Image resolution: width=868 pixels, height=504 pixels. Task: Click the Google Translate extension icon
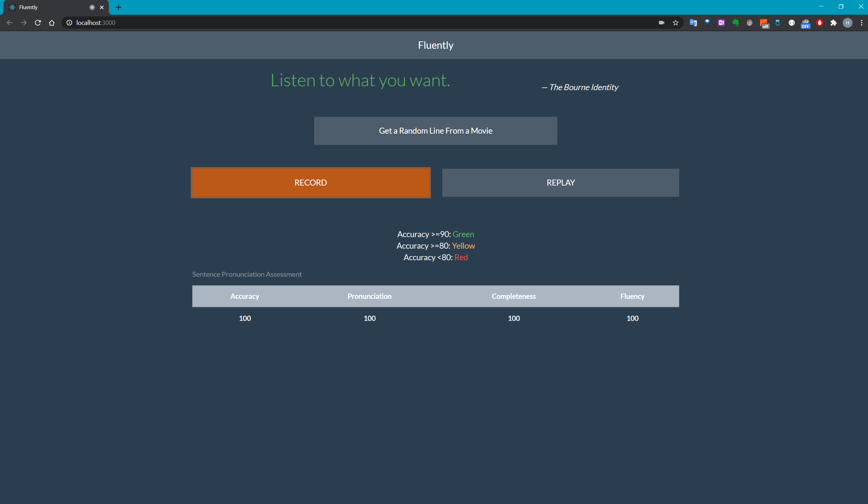click(x=693, y=23)
